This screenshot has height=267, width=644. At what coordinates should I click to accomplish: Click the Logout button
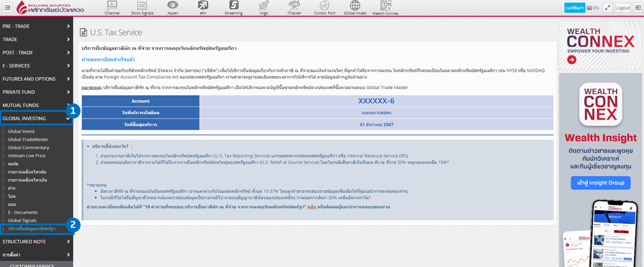click(622, 8)
